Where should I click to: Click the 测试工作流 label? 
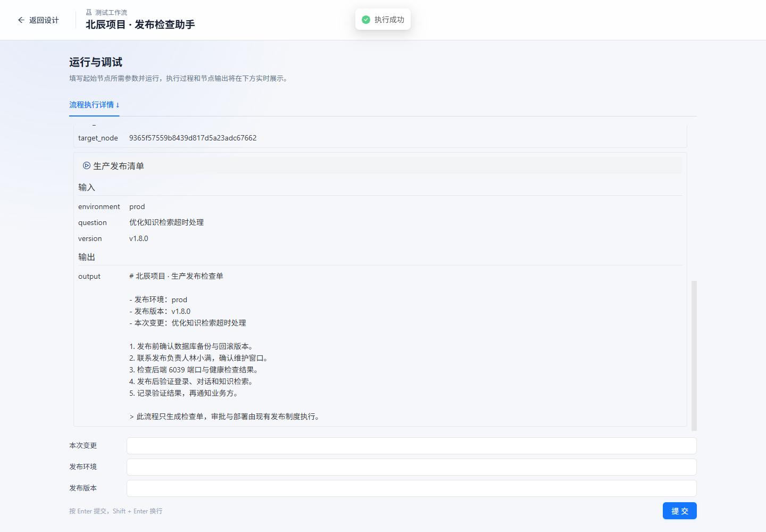[111, 12]
